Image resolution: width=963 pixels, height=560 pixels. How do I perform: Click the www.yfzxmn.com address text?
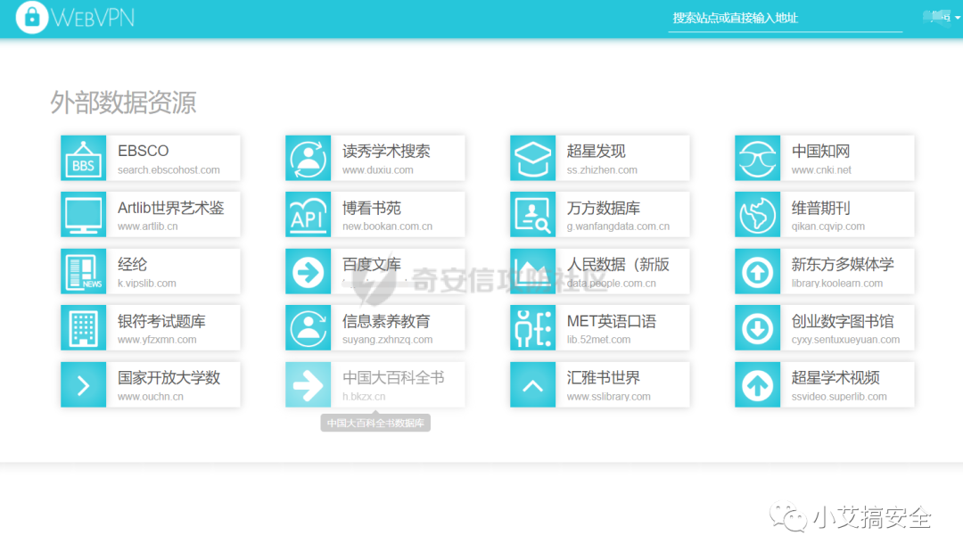click(157, 340)
